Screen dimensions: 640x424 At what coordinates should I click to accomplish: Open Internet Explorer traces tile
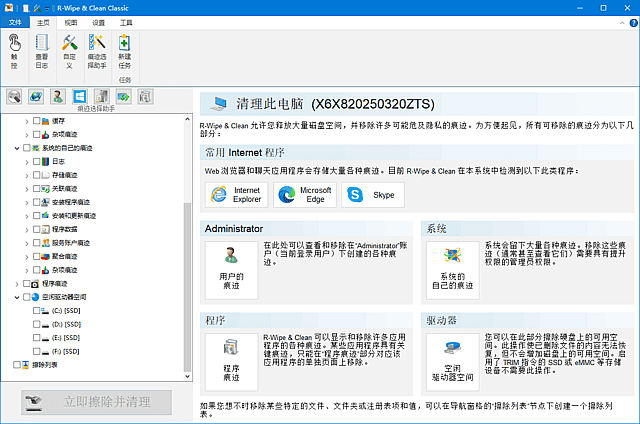pyautogui.click(x=237, y=195)
